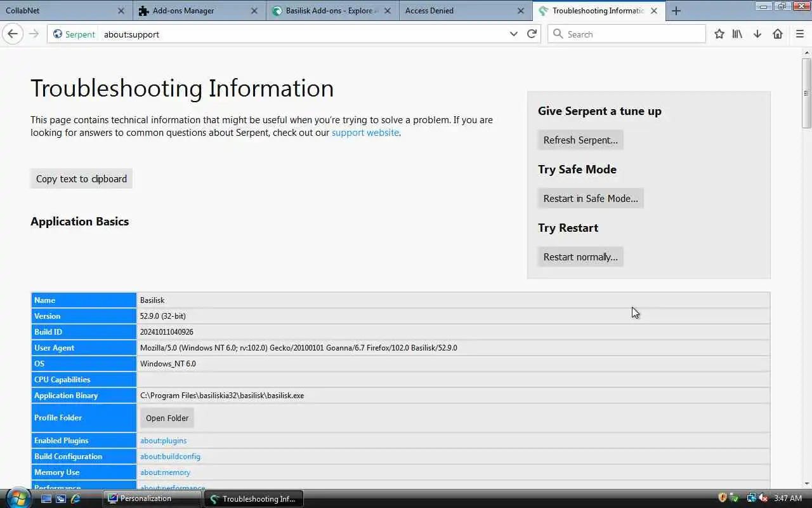
Task: Click the Restart normally button
Action: pos(580,257)
